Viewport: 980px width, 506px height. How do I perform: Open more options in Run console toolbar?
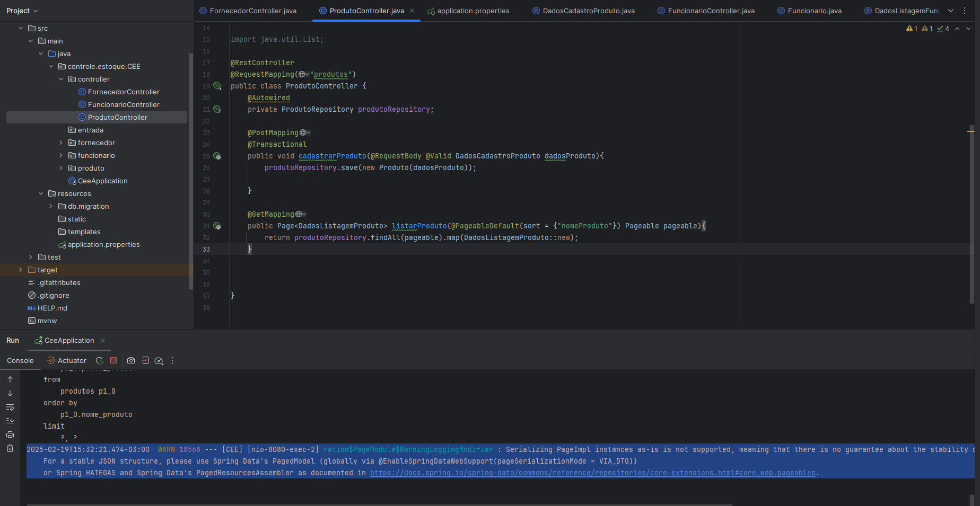(172, 360)
